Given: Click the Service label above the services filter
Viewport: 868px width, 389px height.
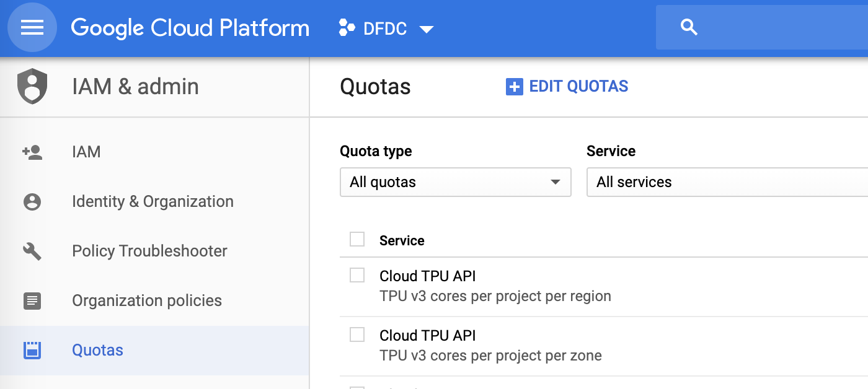Looking at the screenshot, I should pos(611,151).
